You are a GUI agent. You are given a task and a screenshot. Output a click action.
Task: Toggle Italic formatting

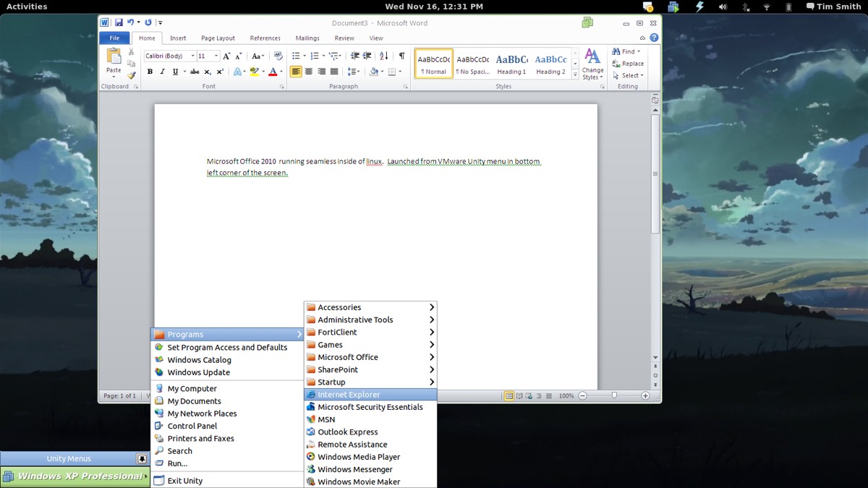tap(162, 72)
